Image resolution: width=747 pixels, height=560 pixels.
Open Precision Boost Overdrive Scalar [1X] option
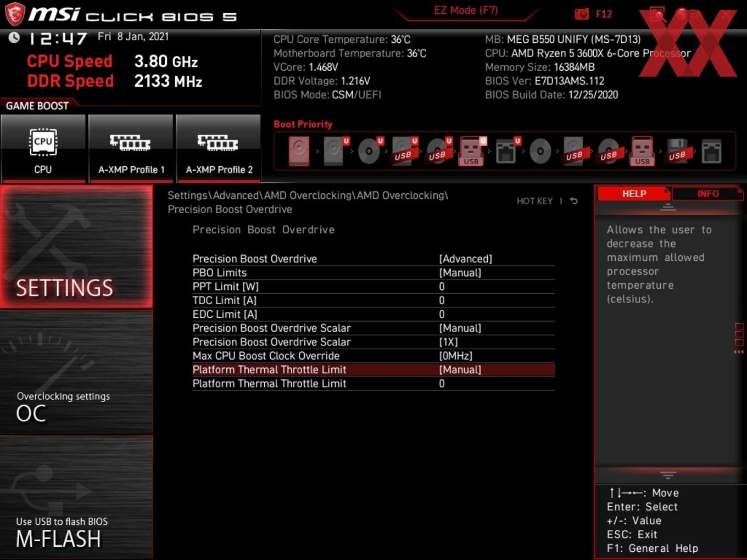[x=374, y=341]
